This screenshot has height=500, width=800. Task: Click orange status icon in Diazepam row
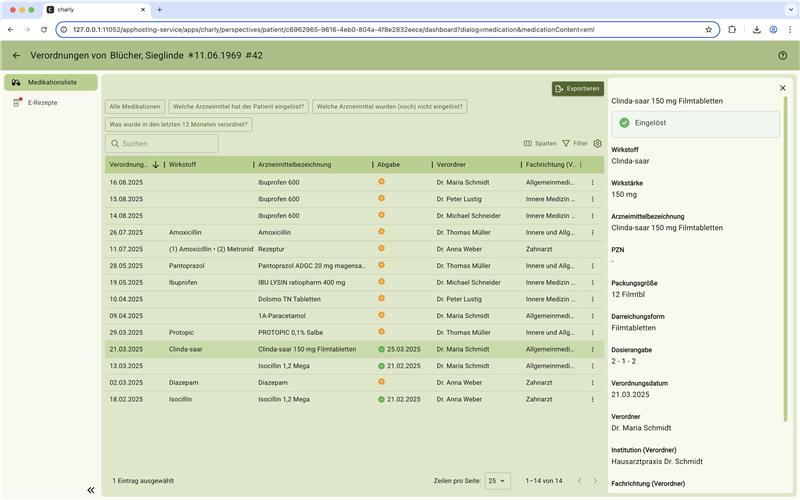click(381, 382)
